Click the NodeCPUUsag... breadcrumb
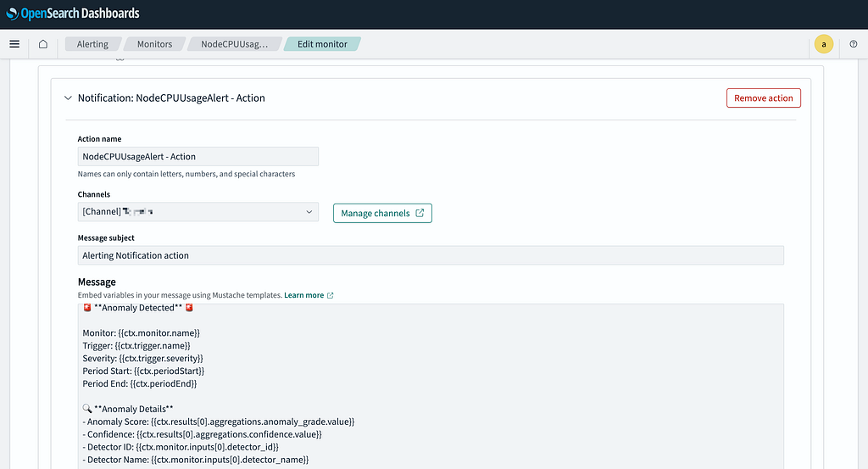 pyautogui.click(x=234, y=44)
